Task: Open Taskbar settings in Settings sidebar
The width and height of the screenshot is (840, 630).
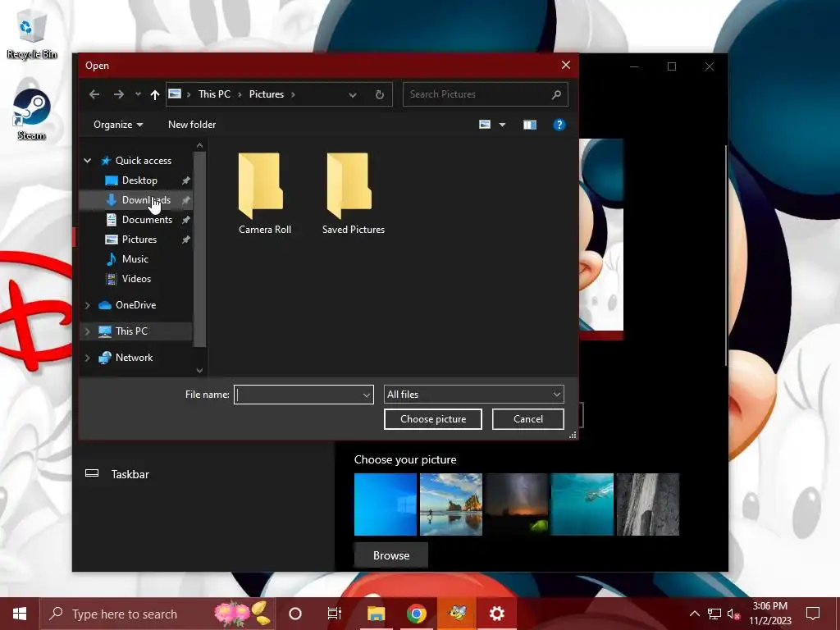Action: point(130,474)
